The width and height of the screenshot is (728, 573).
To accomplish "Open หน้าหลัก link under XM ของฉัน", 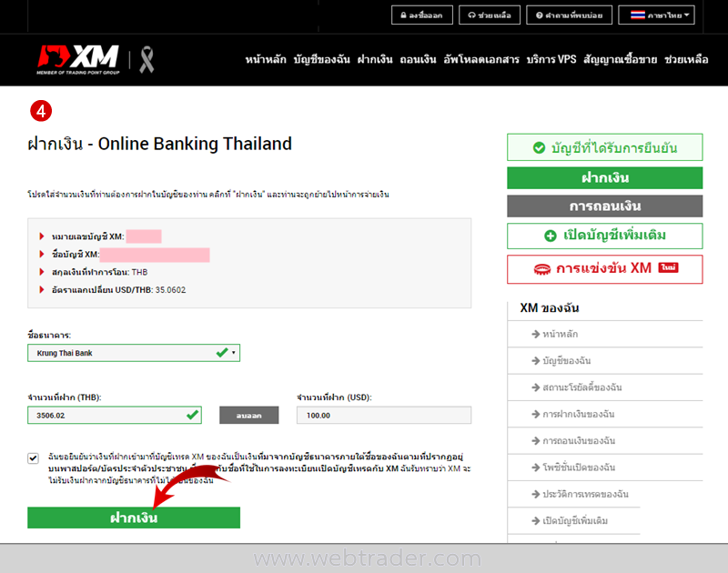I will click(561, 334).
